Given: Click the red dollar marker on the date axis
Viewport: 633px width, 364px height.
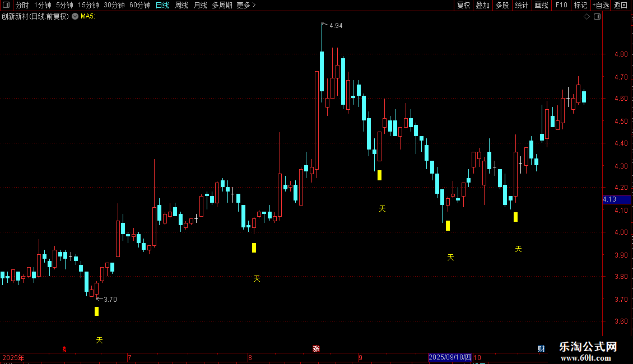Looking at the screenshot, I should tap(64, 349).
